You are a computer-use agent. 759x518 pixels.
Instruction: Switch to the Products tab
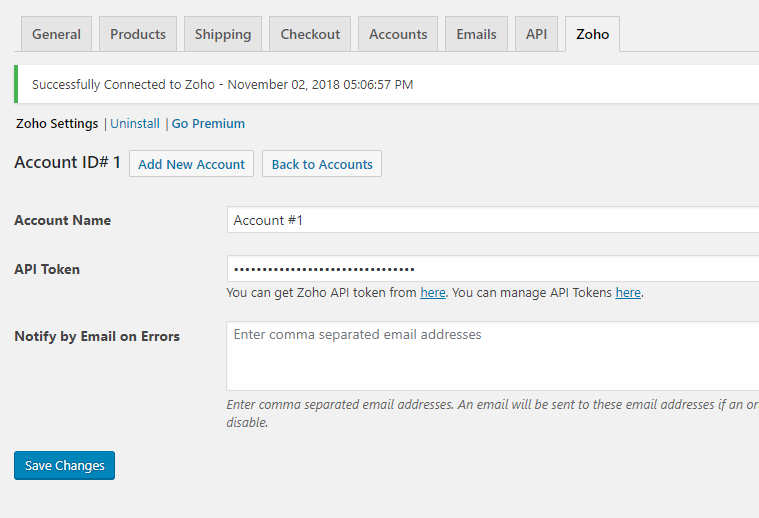tap(138, 34)
